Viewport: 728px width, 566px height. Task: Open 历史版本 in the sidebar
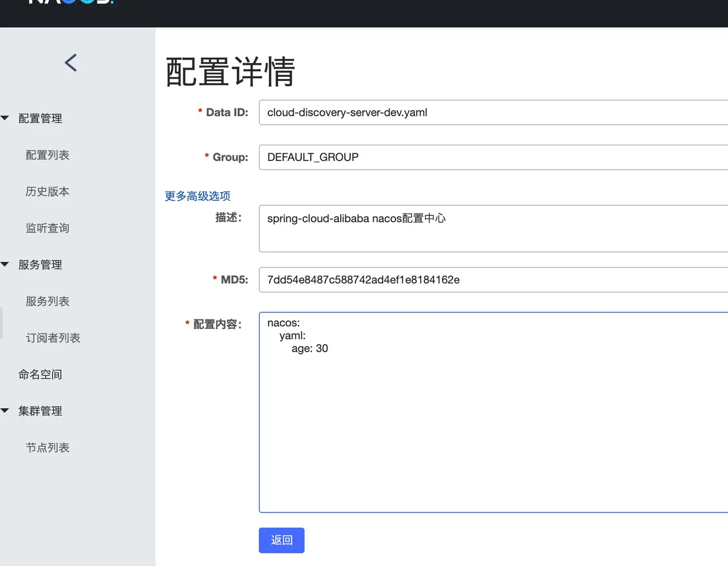point(48,192)
